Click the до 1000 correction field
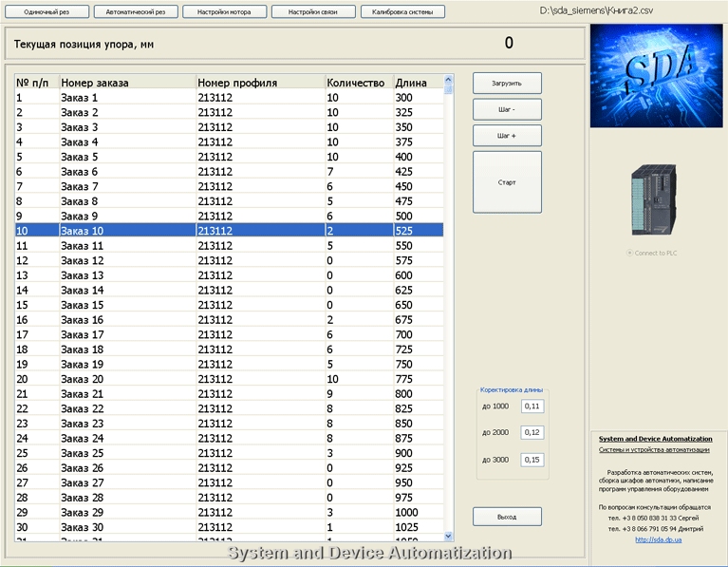The height and width of the screenshot is (567, 728). 532,406
